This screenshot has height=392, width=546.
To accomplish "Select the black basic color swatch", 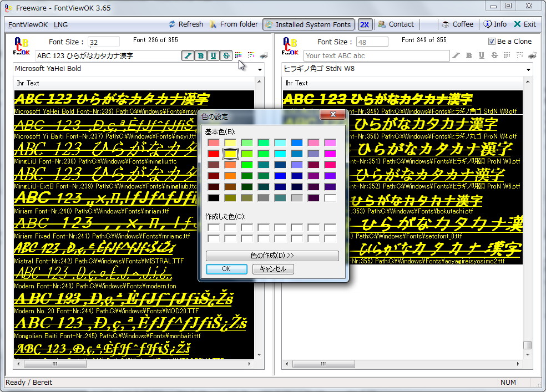I will (x=214, y=198).
